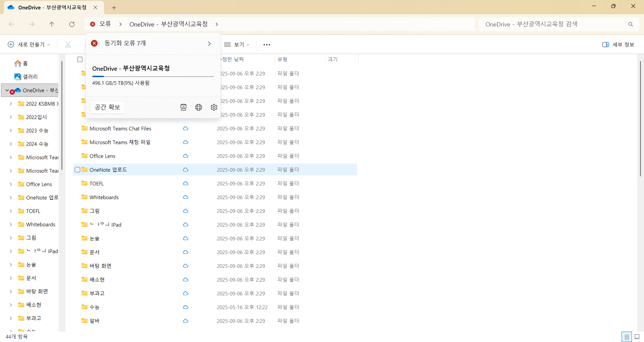The image size is (644, 342).
Task: Open the 새로 만들기 dropdown
Action: coord(29,44)
